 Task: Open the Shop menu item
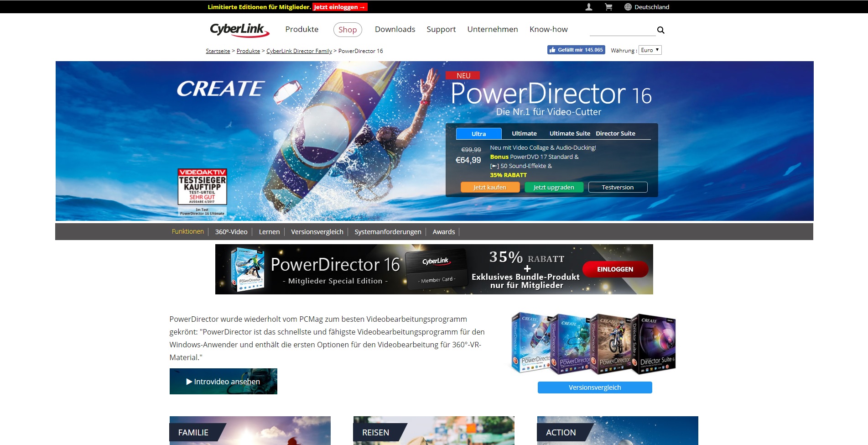[348, 30]
